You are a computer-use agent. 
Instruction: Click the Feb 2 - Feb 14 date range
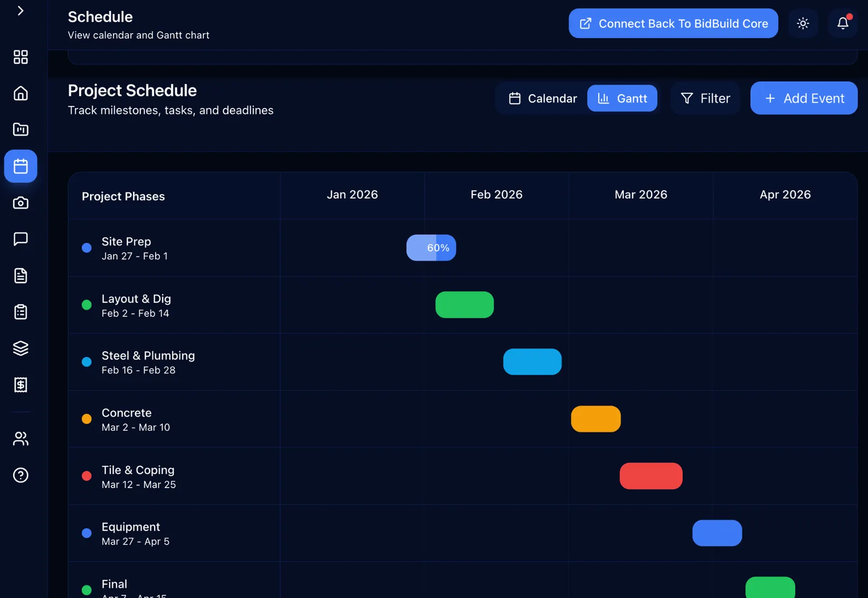135,313
